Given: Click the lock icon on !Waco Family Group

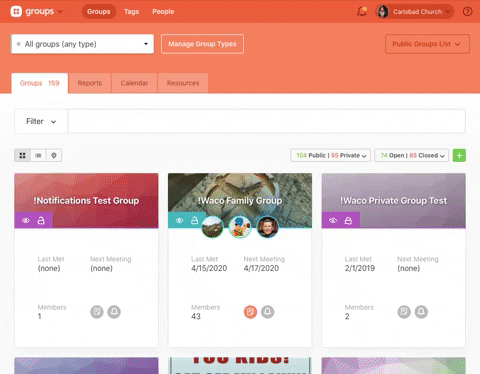Looking at the screenshot, I should coord(195,220).
